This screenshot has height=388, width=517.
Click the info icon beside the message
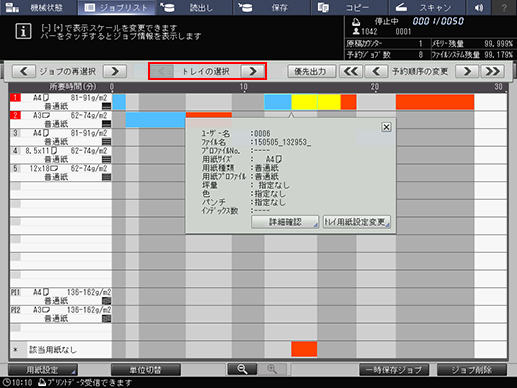[23, 31]
